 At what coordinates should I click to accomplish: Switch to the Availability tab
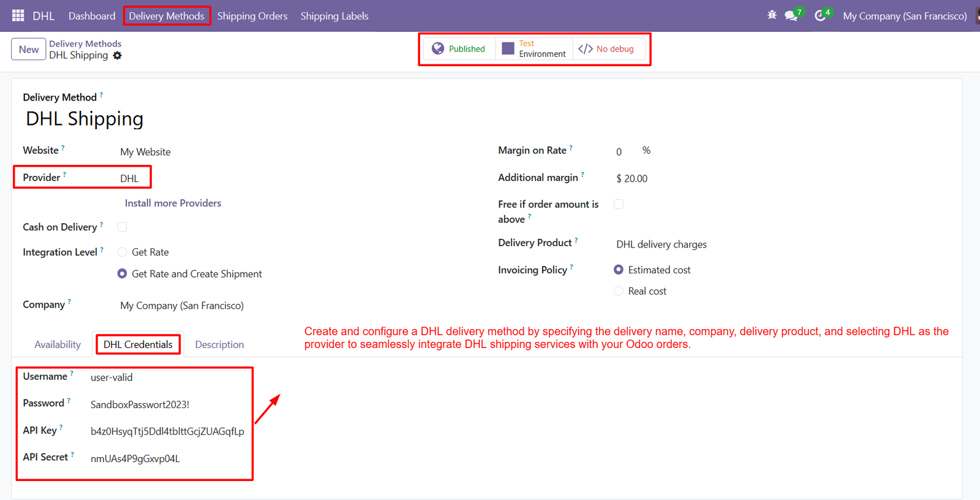click(58, 344)
